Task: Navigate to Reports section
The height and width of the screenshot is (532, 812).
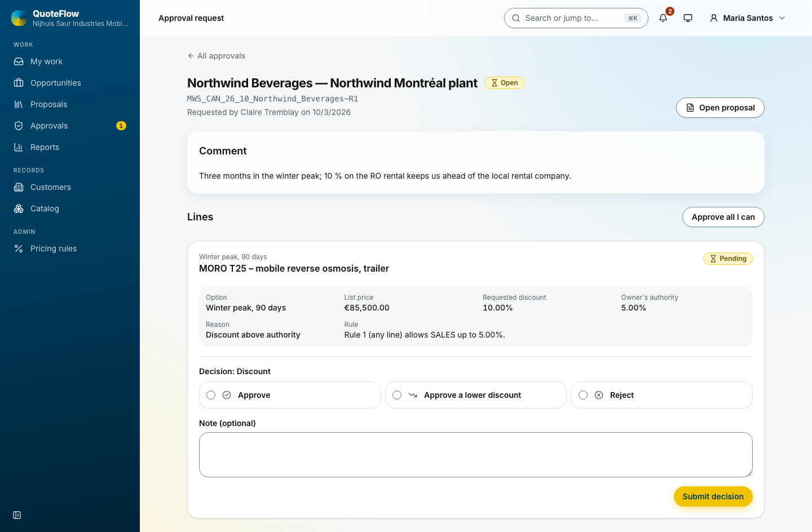Action: point(70,147)
